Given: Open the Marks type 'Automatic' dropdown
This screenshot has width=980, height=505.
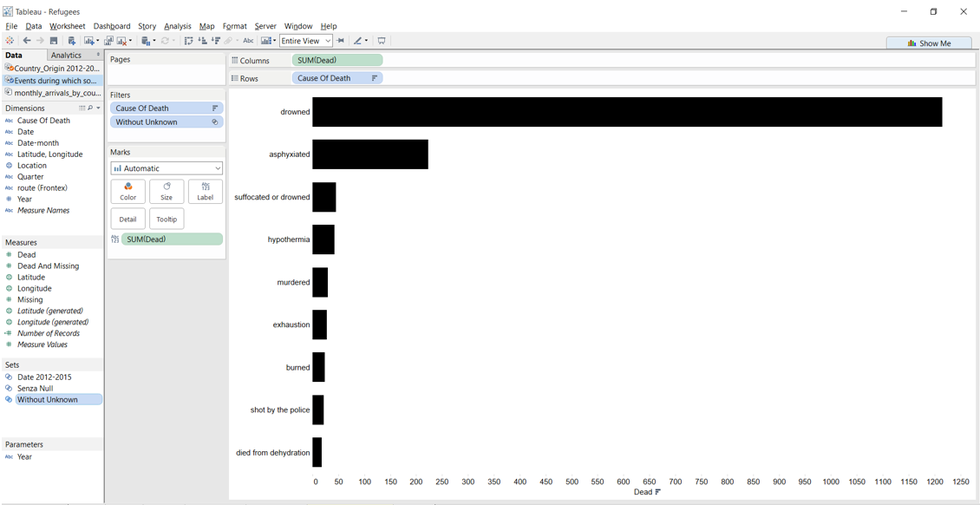Looking at the screenshot, I should click(167, 168).
